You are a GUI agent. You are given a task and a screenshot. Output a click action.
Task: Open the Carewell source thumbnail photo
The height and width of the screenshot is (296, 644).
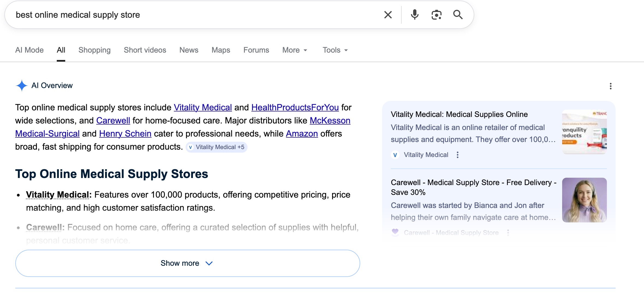(584, 200)
